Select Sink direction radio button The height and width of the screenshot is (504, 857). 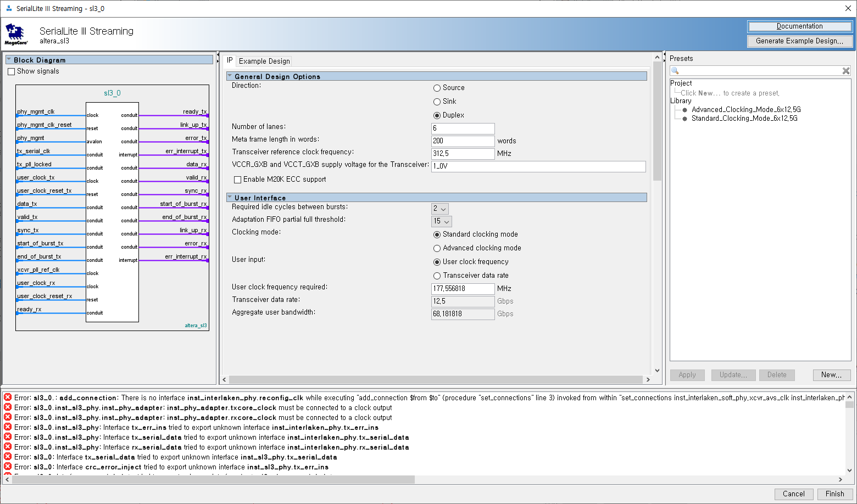[x=437, y=102]
